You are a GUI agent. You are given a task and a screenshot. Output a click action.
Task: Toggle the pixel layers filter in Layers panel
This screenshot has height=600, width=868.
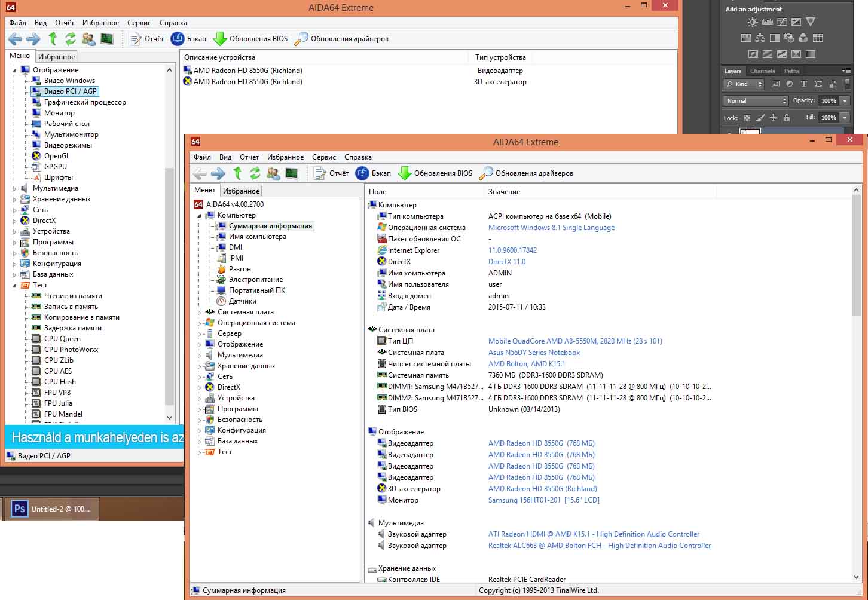tap(775, 84)
